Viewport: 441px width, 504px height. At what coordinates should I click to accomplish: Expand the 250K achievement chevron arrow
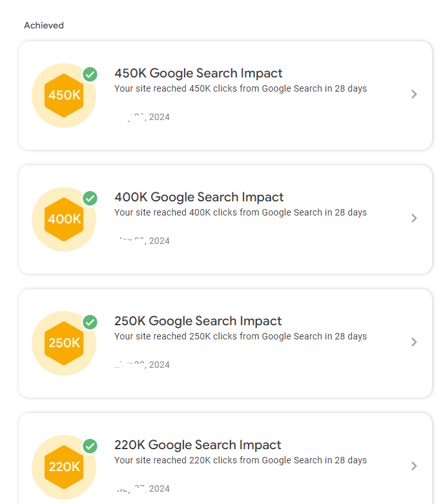(x=414, y=342)
